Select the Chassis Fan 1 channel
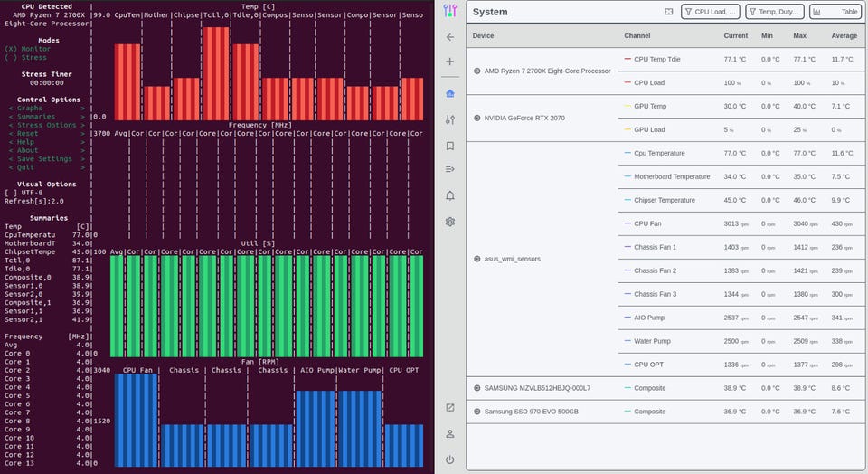868x474 pixels. tap(741, 247)
